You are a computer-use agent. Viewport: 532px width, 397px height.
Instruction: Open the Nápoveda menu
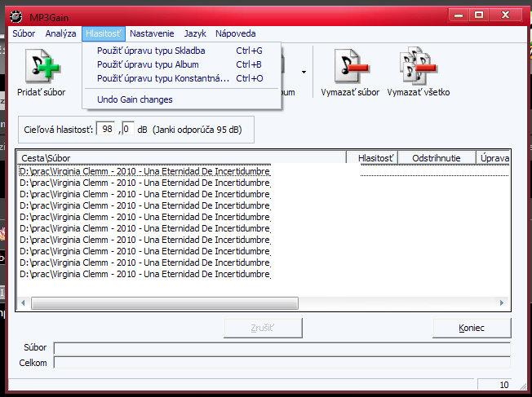(x=236, y=33)
